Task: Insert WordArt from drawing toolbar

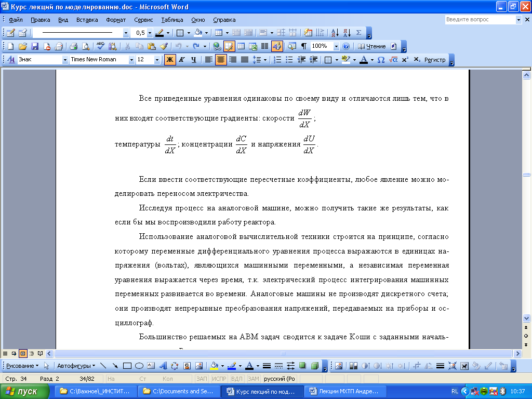Action: pos(163,366)
